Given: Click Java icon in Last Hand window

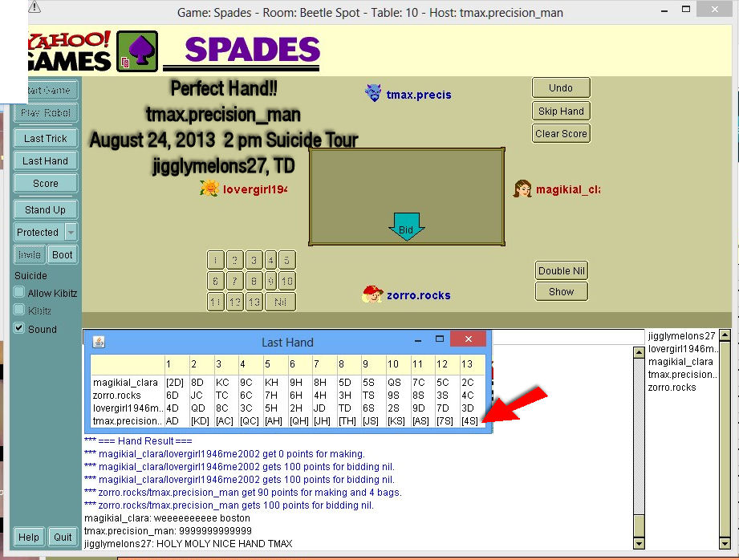Looking at the screenshot, I should point(97,342).
